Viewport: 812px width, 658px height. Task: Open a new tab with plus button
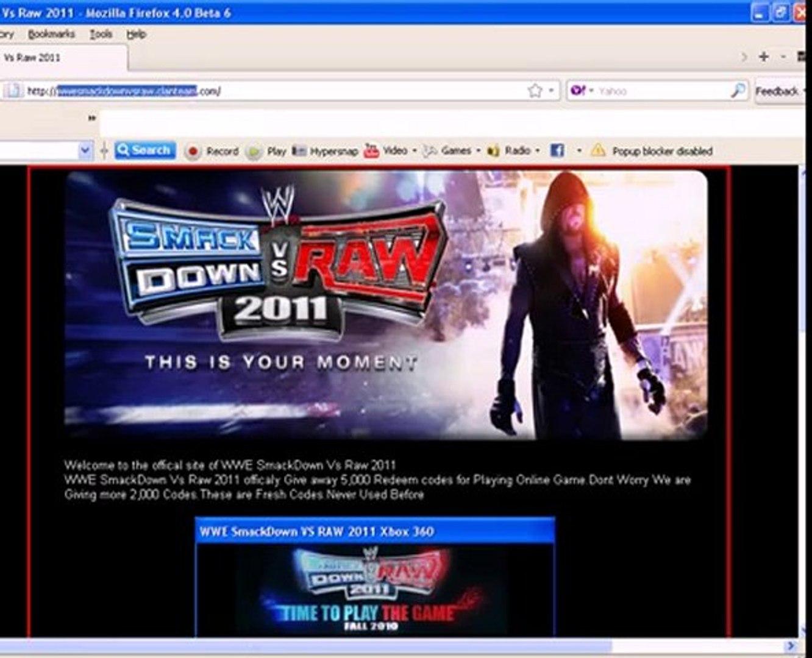click(763, 57)
